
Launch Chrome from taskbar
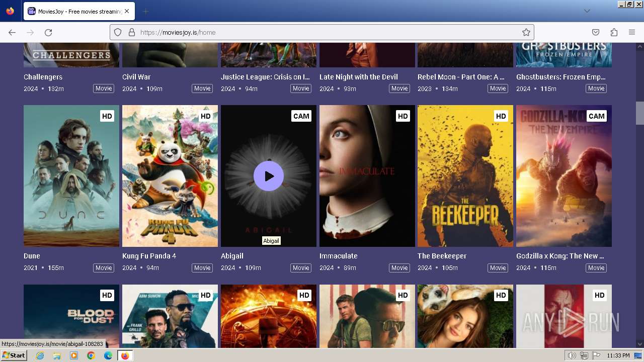91,355
